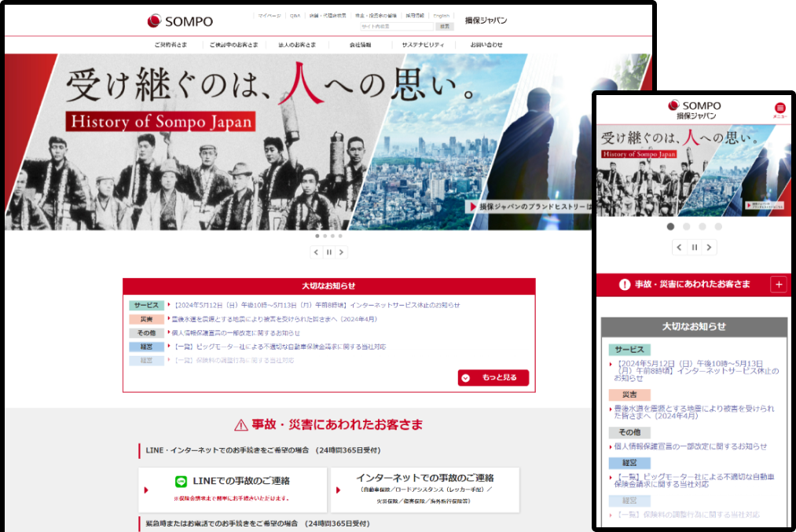
Task: Select the last dot in mobile carousel
Action: [718, 226]
